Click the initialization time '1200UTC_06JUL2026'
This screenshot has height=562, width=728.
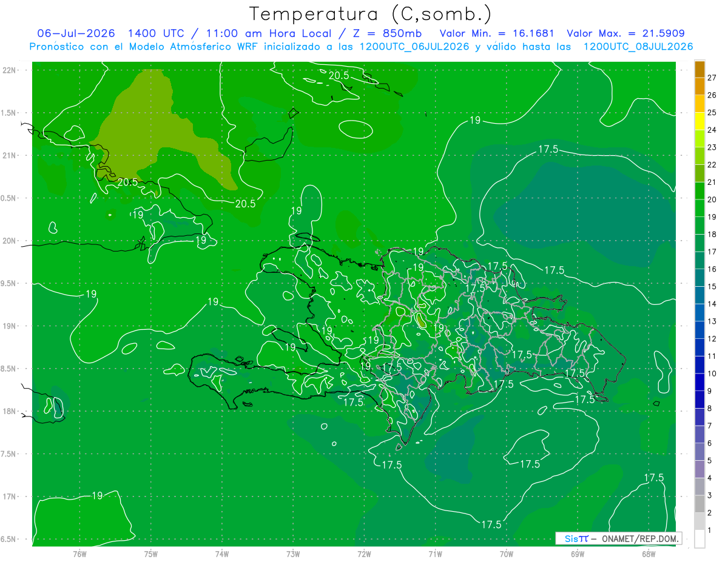414,47
